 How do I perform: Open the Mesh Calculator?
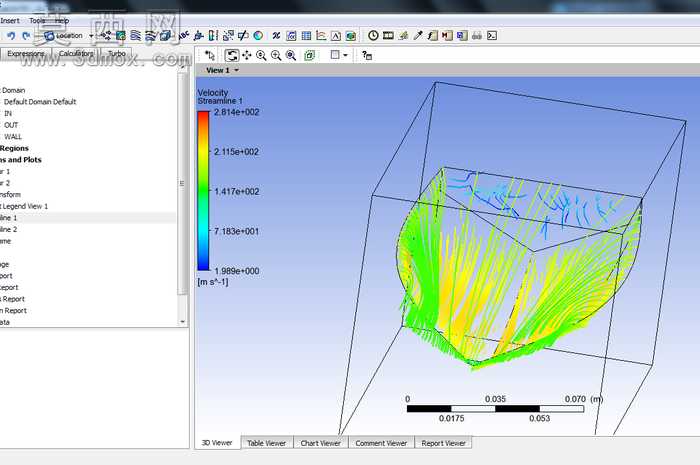[x=462, y=36]
